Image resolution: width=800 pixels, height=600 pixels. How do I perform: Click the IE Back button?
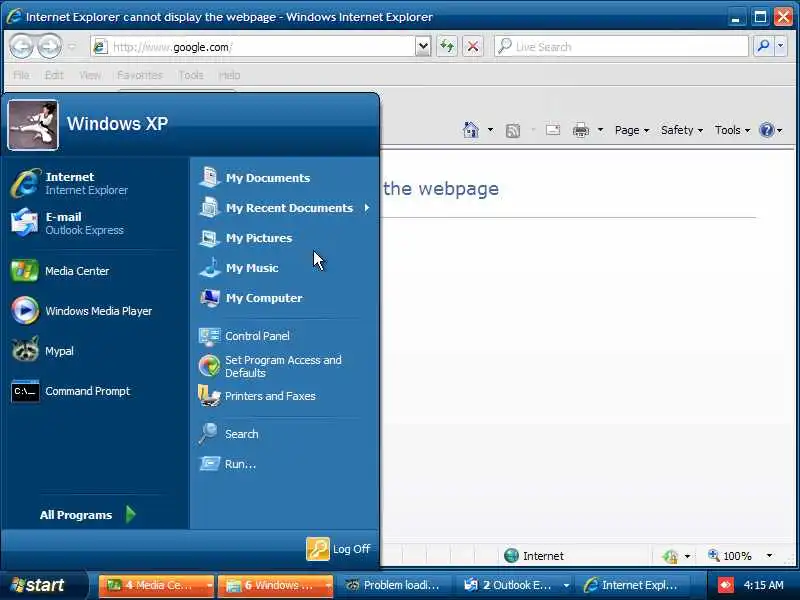click(21, 47)
